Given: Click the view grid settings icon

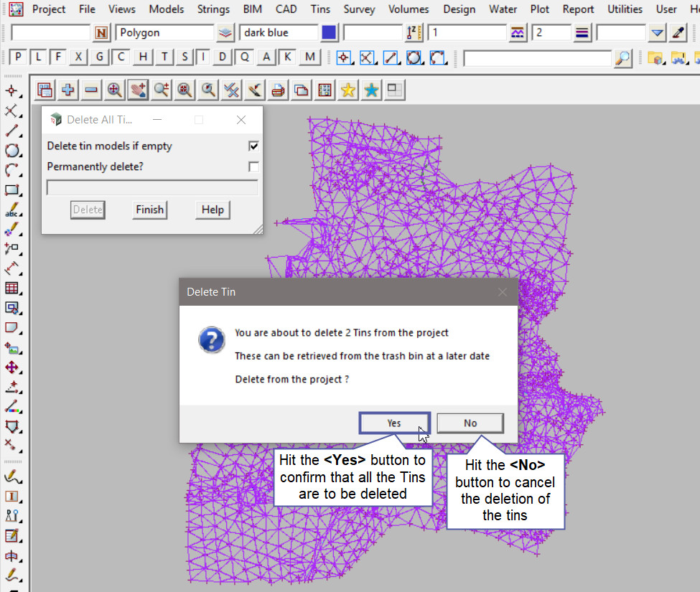Looking at the screenshot, I should click(x=325, y=90).
